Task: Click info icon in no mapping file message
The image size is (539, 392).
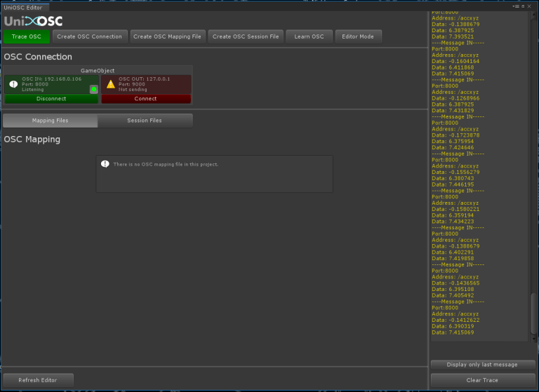Action: 105,163
